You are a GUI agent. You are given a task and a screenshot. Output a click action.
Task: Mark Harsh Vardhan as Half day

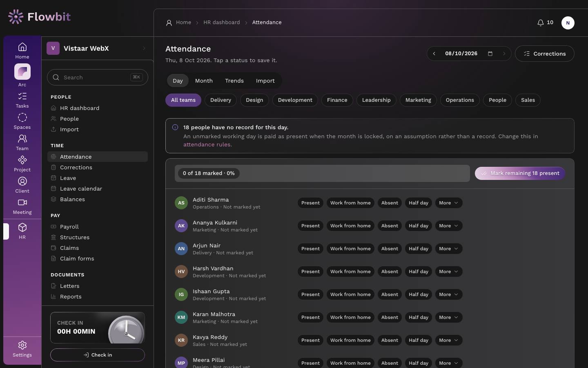coord(419,272)
